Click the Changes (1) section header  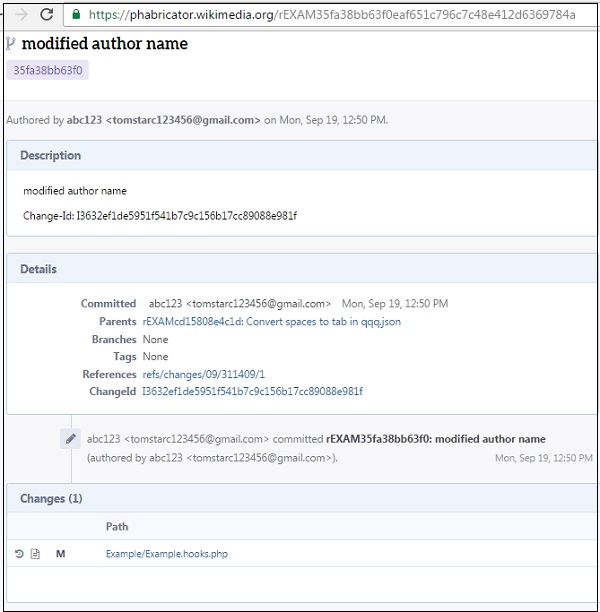point(51,498)
